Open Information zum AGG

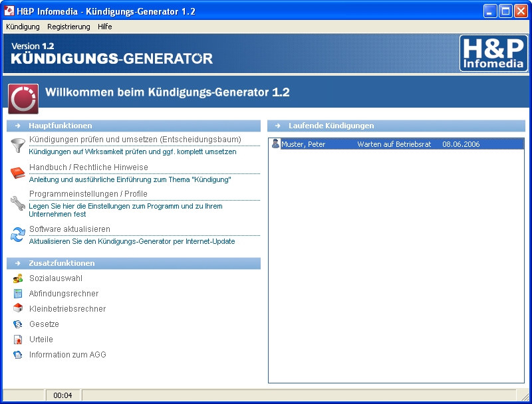pyautogui.click(x=68, y=355)
